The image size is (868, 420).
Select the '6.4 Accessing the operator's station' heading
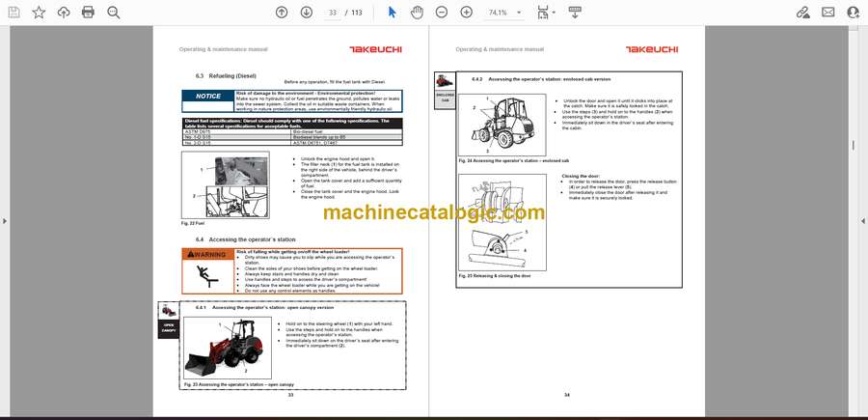(245, 239)
